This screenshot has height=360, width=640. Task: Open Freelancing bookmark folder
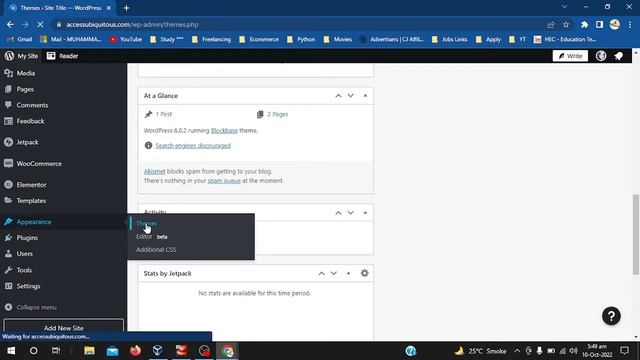coord(211,39)
